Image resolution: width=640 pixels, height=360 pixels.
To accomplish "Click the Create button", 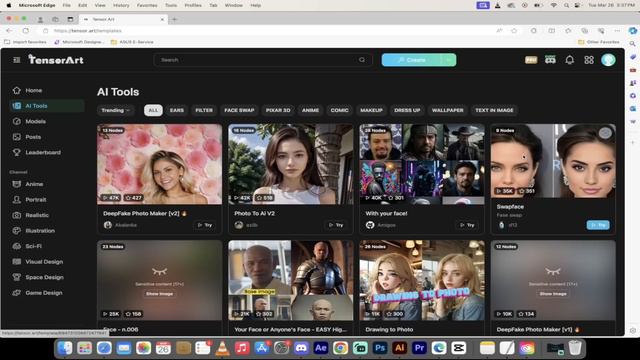I will tap(411, 60).
